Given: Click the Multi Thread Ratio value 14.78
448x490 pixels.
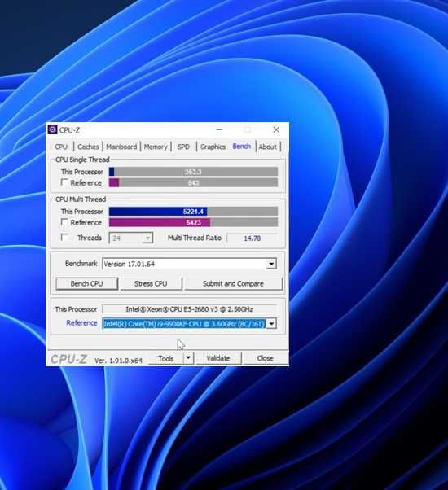Looking at the screenshot, I should point(252,238).
